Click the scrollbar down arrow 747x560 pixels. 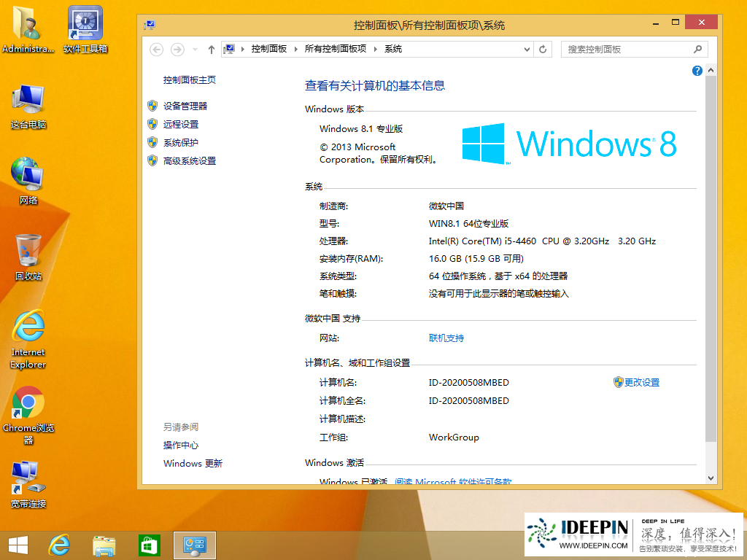tap(711, 478)
